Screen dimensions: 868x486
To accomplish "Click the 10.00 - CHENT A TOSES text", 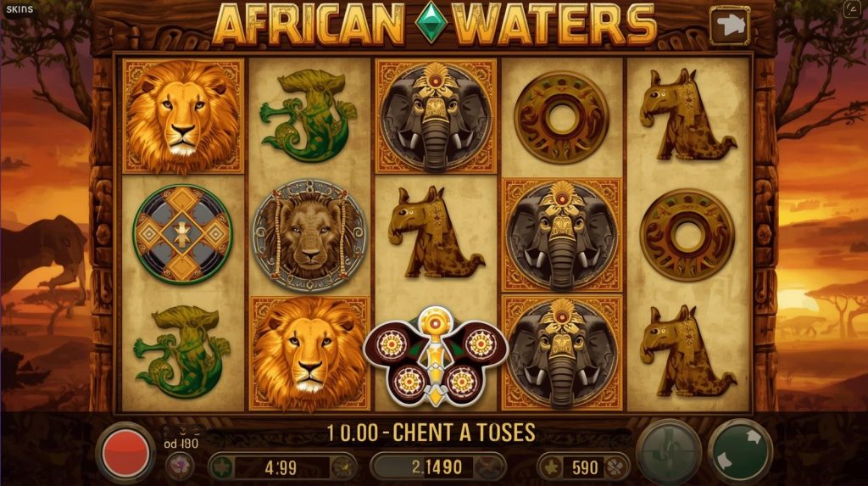I will click(x=431, y=433).
